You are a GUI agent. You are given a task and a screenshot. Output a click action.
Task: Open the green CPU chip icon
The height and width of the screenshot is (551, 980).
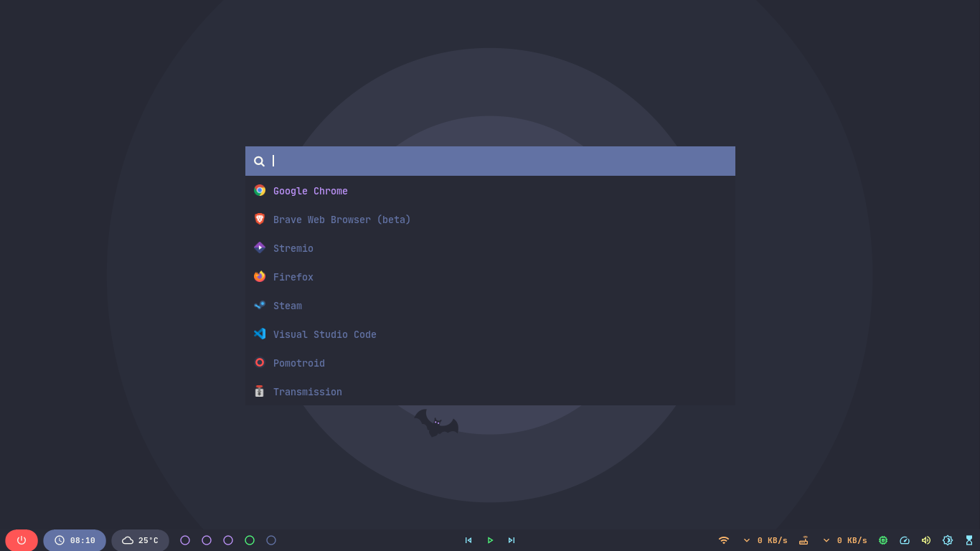pos(883,540)
